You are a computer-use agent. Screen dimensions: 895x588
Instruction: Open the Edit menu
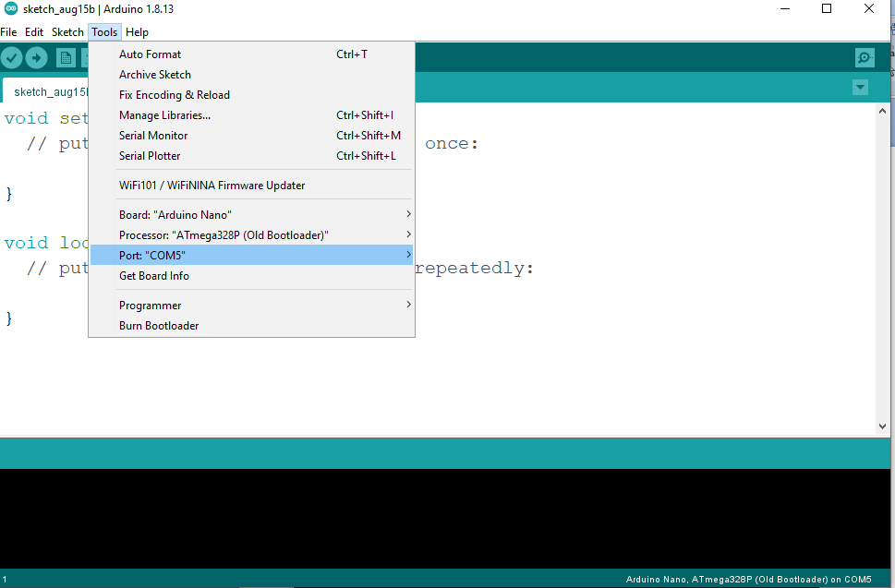coord(33,32)
